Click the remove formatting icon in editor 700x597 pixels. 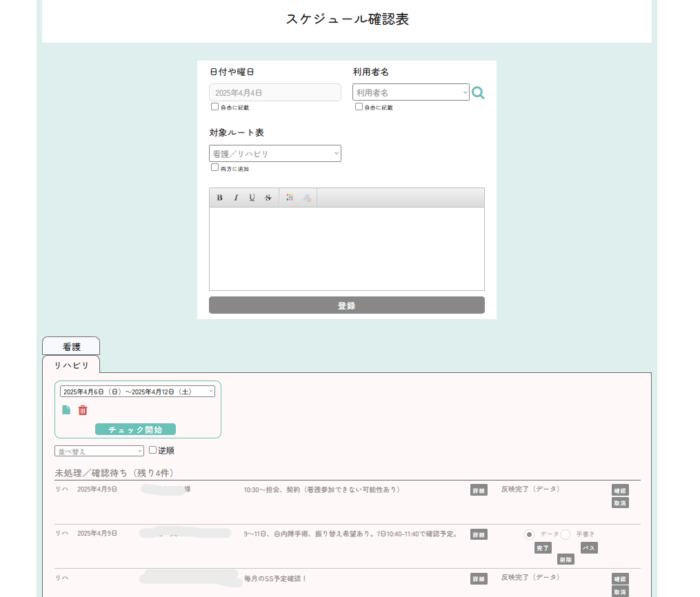307,198
